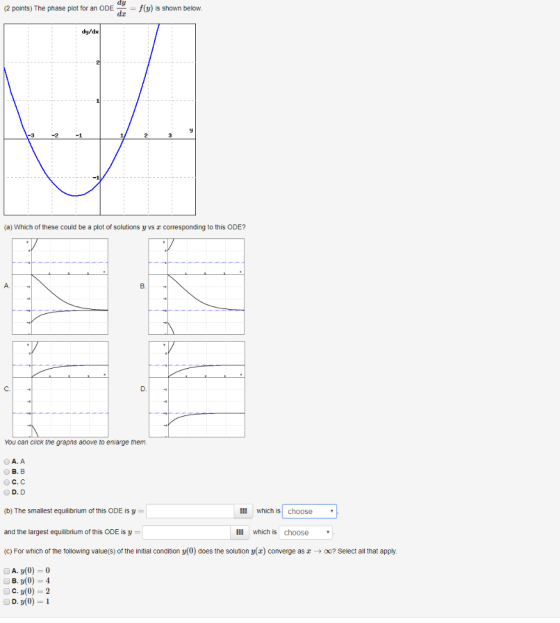This screenshot has width=560, height=623.
Task: Check the y(0) = 4 checkbox
Action: tap(7, 581)
